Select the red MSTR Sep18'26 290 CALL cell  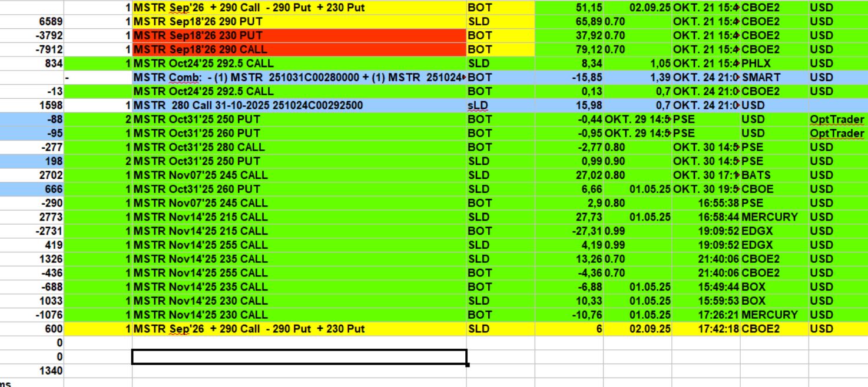[x=299, y=49]
